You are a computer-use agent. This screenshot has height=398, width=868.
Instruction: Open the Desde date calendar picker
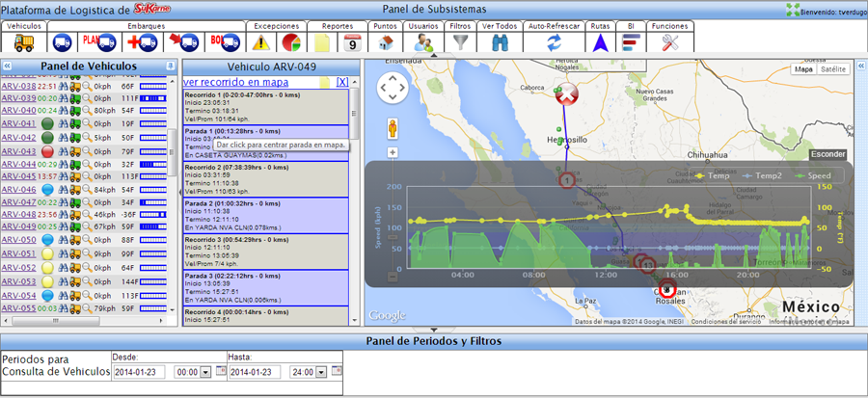222,371
